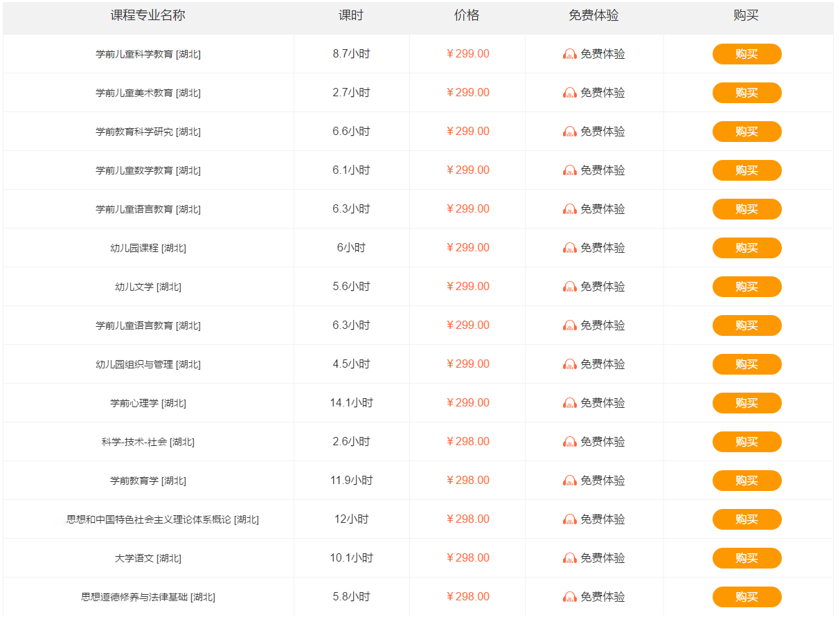Click the 11.9小时 duration value
This screenshot has width=840, height=617.
click(351, 481)
